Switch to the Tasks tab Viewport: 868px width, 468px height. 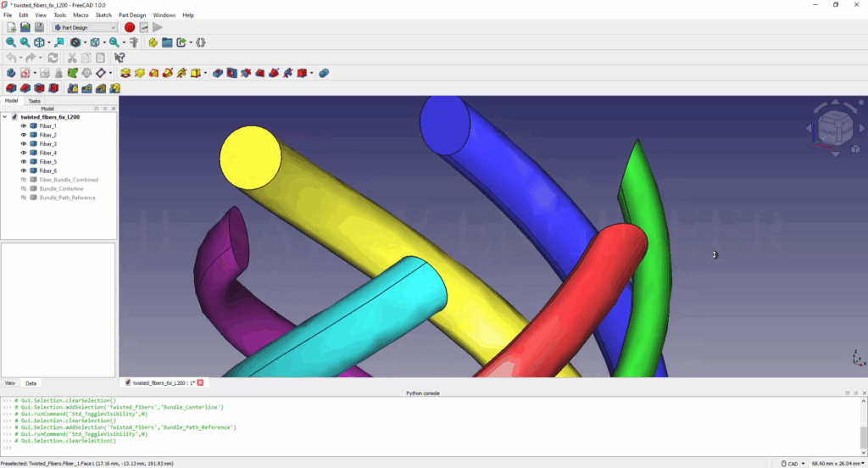pyautogui.click(x=34, y=102)
